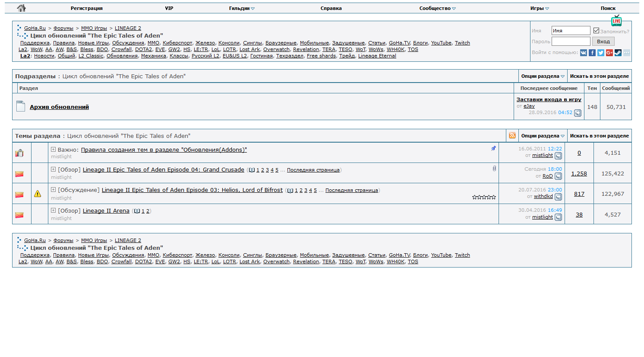Expand preview of the Helios thread
644x357 pixels.
[53, 190]
